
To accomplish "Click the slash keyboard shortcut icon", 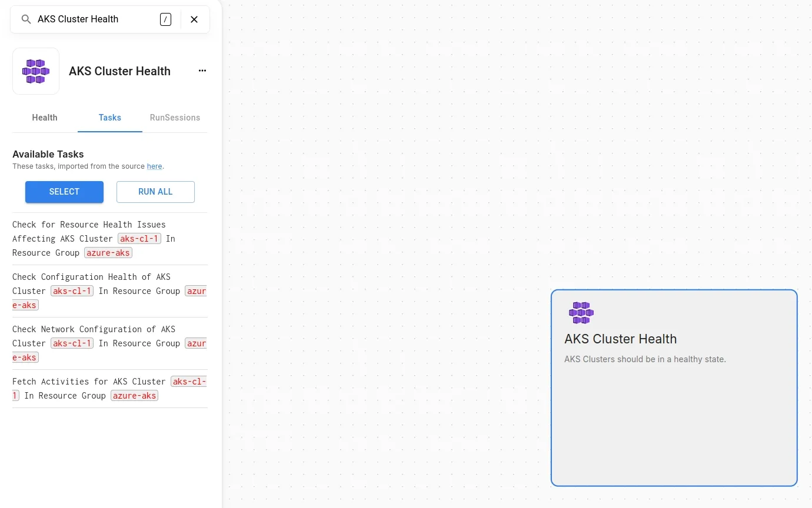I will coord(165,19).
